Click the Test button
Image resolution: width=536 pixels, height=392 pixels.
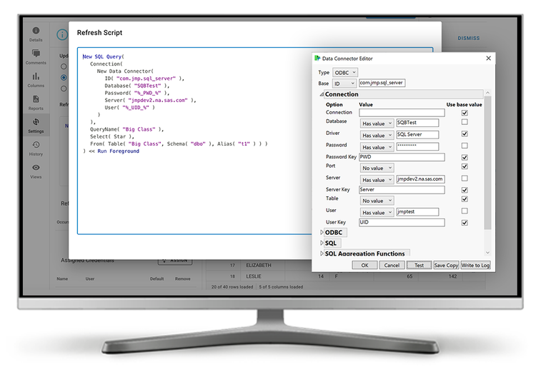419,266
